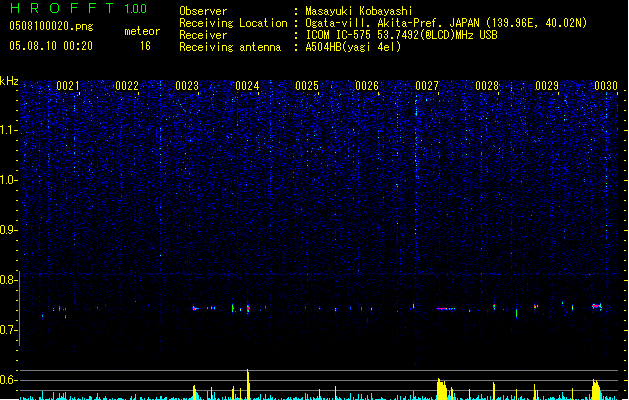Click time marker 0026

click(367, 86)
